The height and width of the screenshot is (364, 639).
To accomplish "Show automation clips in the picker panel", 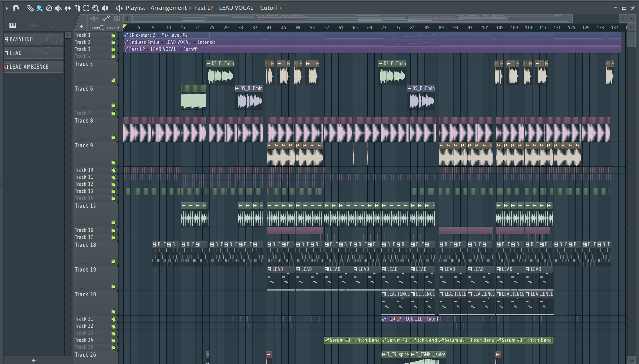I will 55,25.
